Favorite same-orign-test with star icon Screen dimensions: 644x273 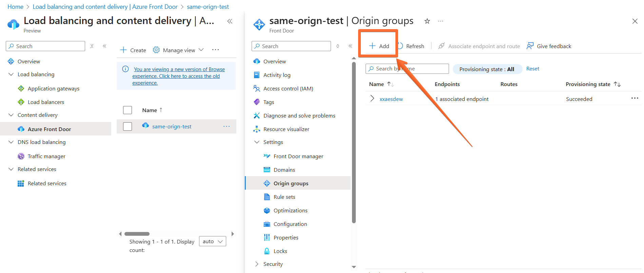pyautogui.click(x=427, y=21)
